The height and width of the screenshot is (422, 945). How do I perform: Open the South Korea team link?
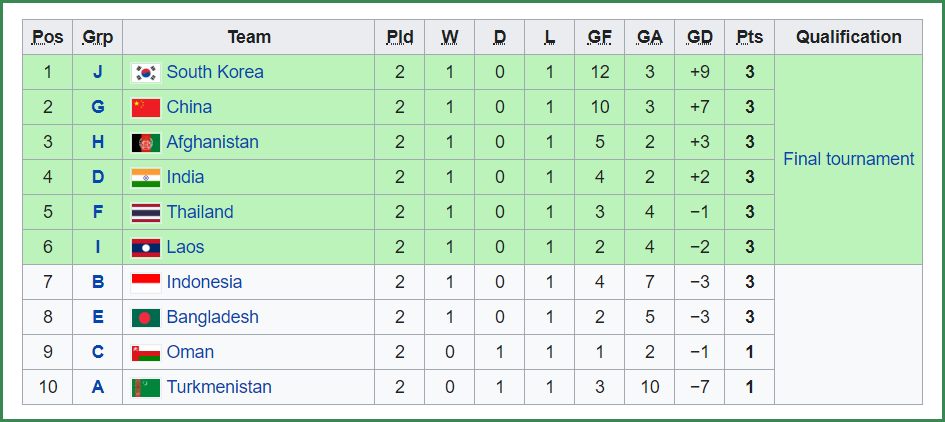coord(215,72)
